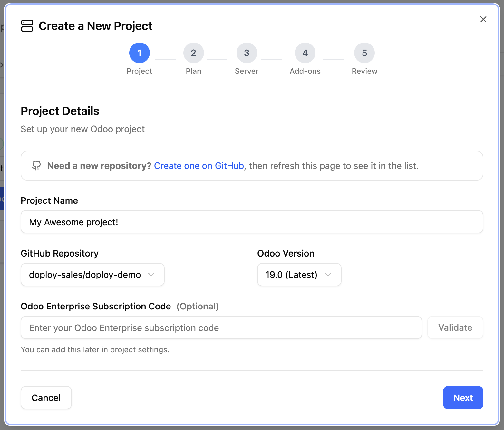Open the Odoo Version dropdown
This screenshot has height=430, width=504.
pyautogui.click(x=299, y=275)
